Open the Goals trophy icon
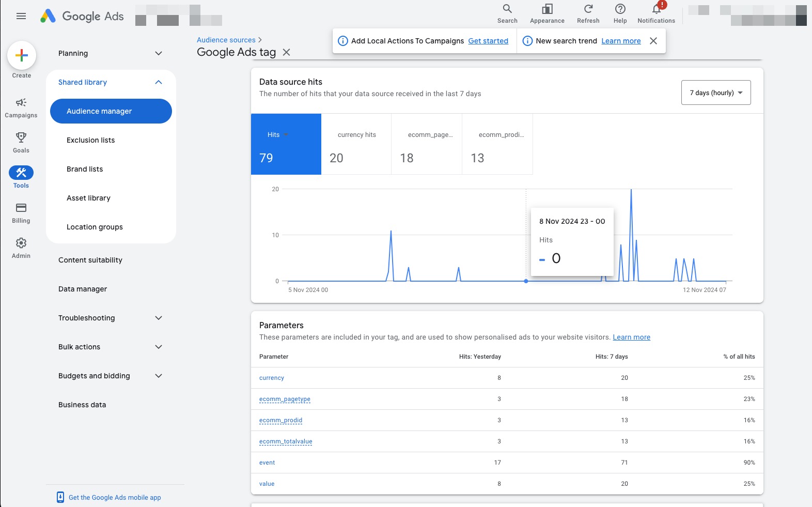Viewport: 812px width, 507px height. 21,137
